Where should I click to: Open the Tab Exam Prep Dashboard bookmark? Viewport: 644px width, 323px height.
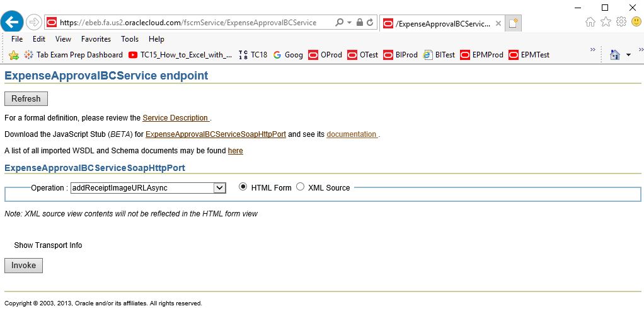74,55
